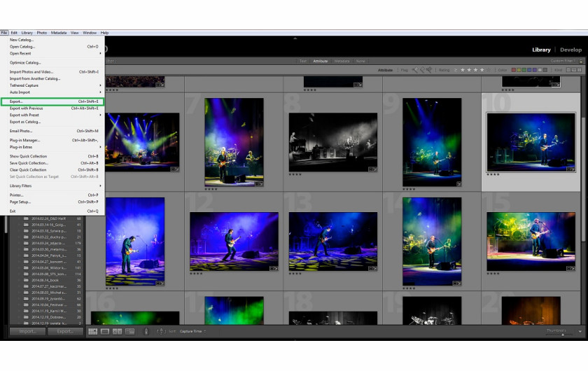588x371 pixels.
Task: Click folder icon of 2014.06.14_book
Action: point(26,280)
